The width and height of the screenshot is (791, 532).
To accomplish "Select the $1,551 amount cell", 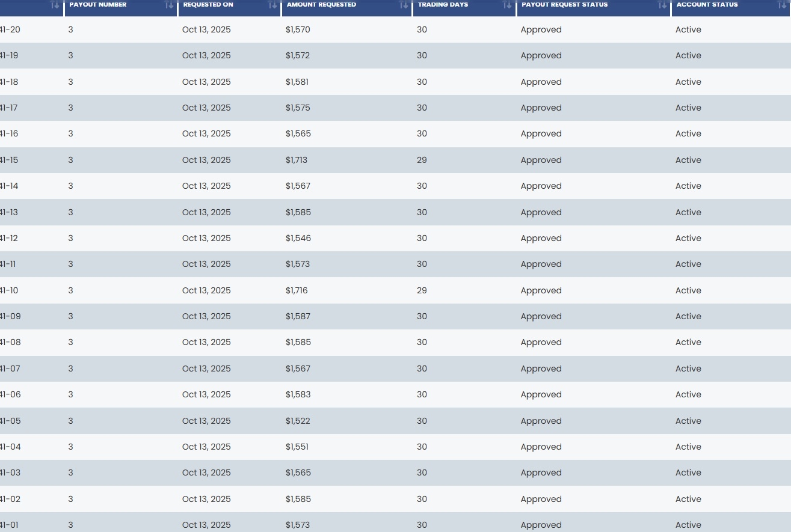I will 297,447.
